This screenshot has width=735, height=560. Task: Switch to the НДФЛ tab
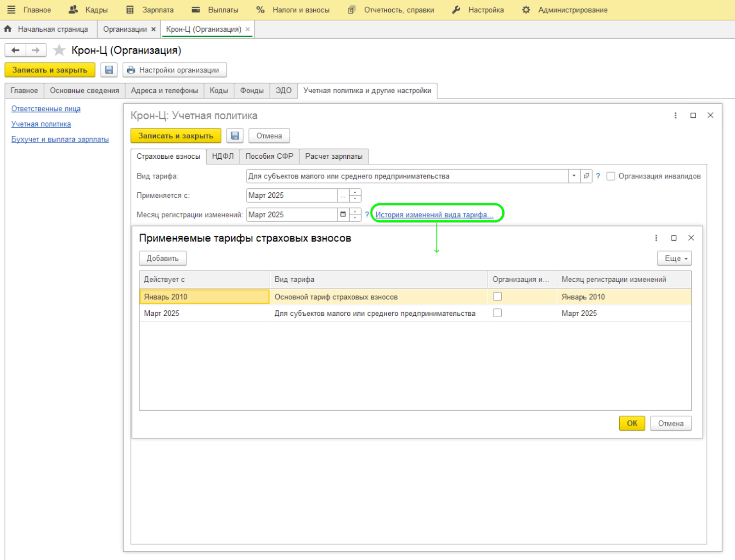click(x=223, y=157)
